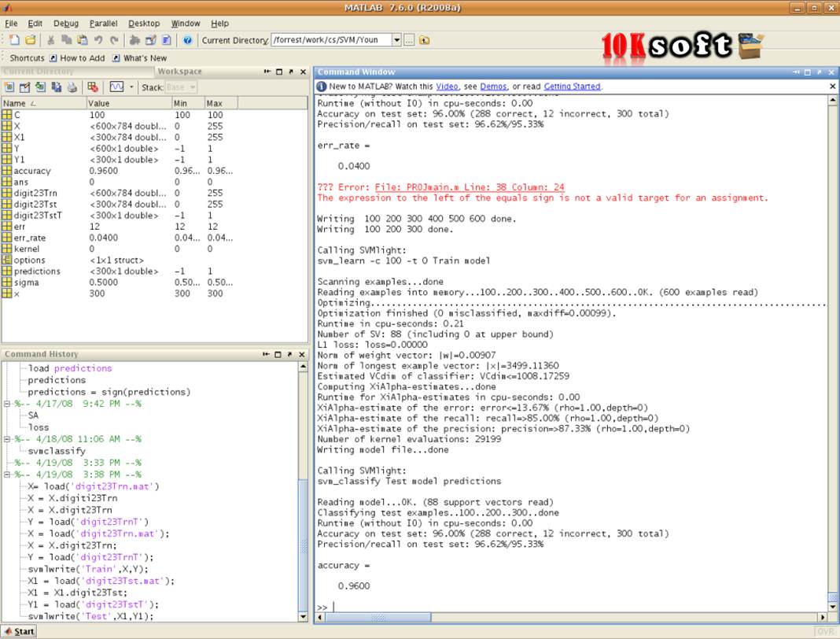Click the Command History vertical scrollbar thumb

tap(304, 545)
